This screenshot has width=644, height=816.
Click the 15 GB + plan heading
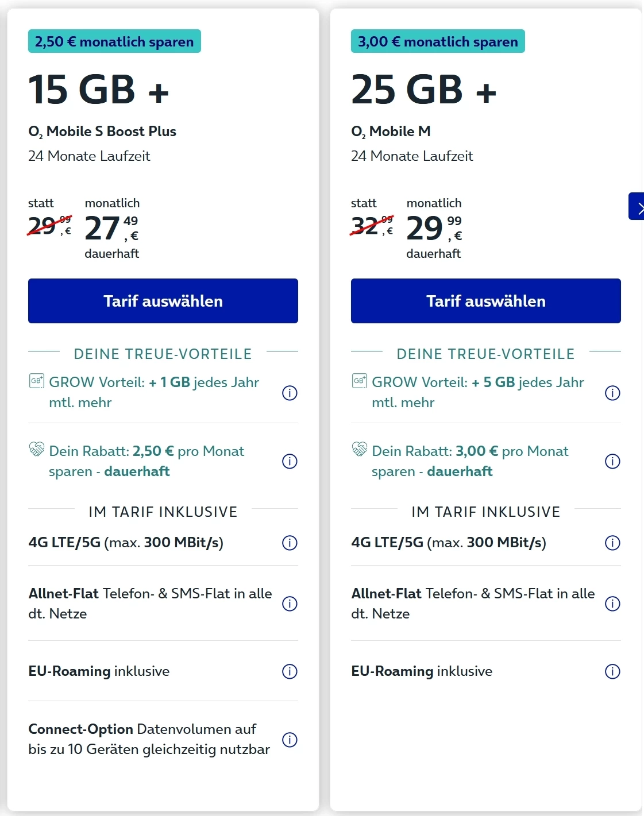[x=99, y=90]
